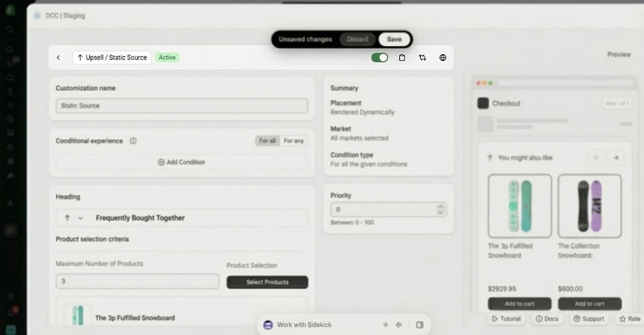Open the globe markets icon
This screenshot has width=644, height=335.
pyautogui.click(x=443, y=57)
